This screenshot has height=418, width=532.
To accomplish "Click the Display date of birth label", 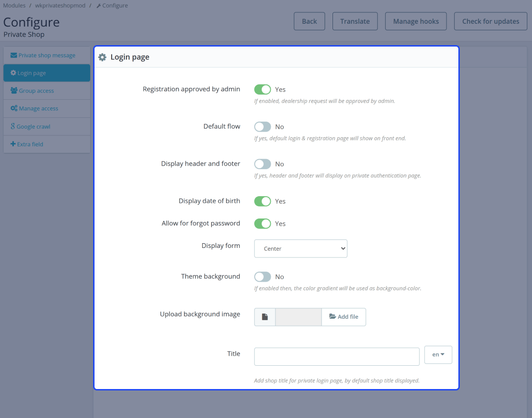I will click(x=209, y=201).
